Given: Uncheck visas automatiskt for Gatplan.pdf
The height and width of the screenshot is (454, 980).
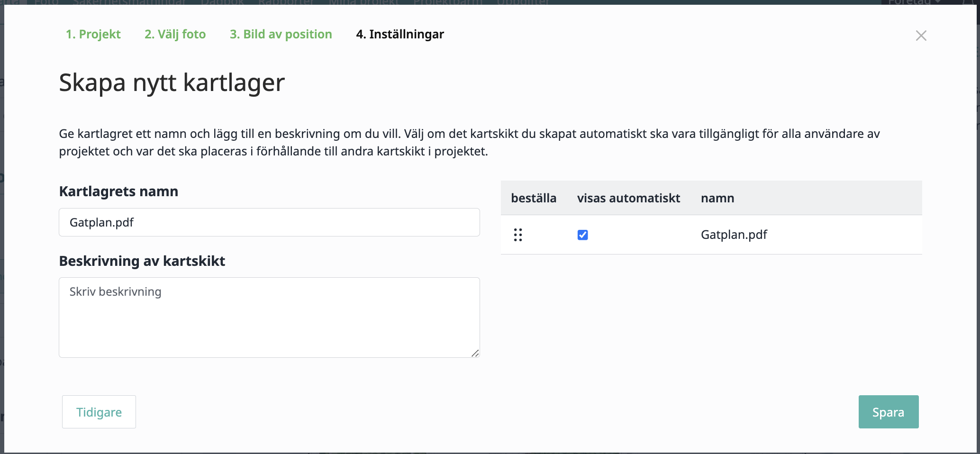Looking at the screenshot, I should 582,235.
